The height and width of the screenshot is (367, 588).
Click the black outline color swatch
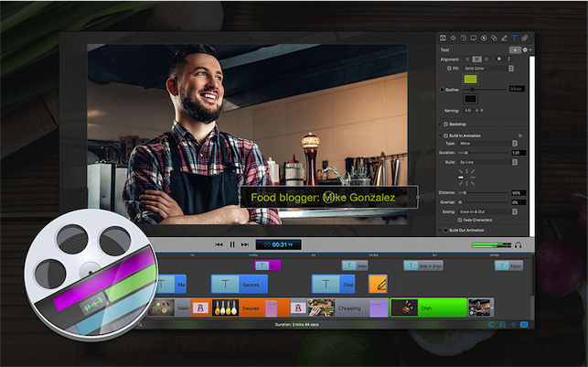tap(470, 99)
